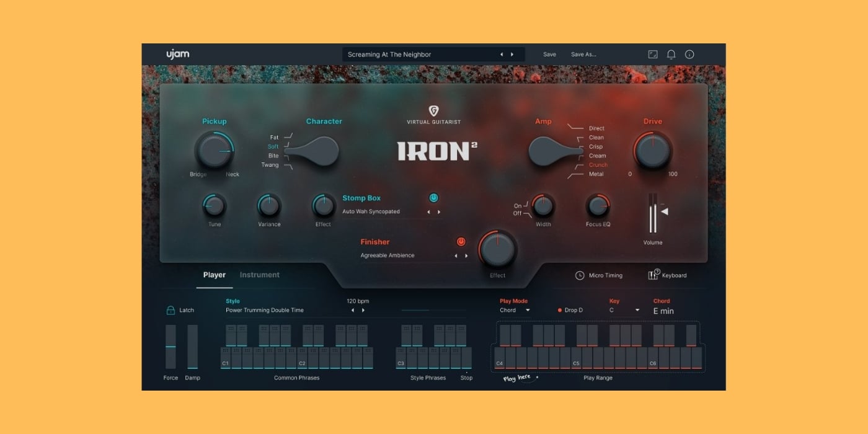The width and height of the screenshot is (868, 434).
Task: Select Direct amp option
Action: click(596, 128)
